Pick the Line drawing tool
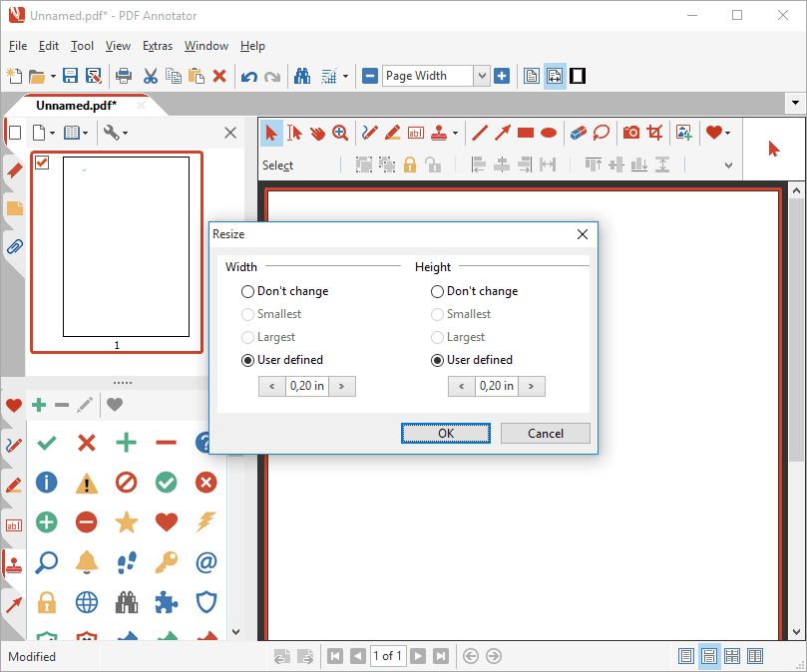This screenshot has width=807, height=672. tap(480, 133)
